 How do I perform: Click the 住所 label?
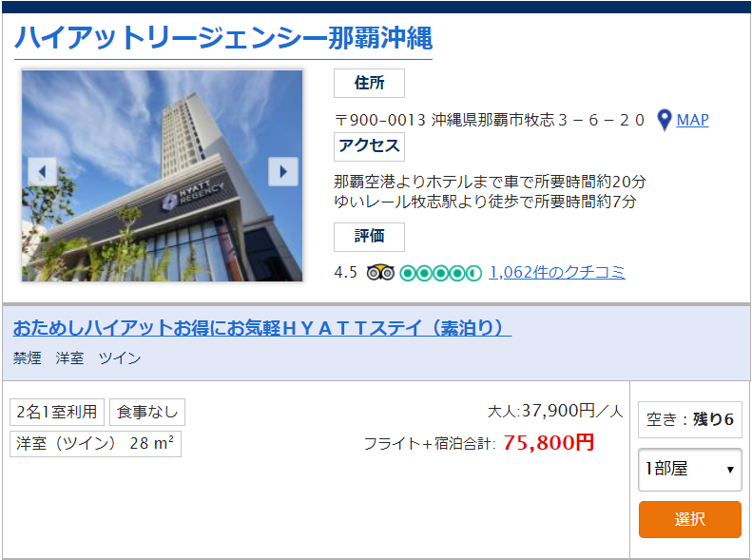pyautogui.click(x=369, y=83)
